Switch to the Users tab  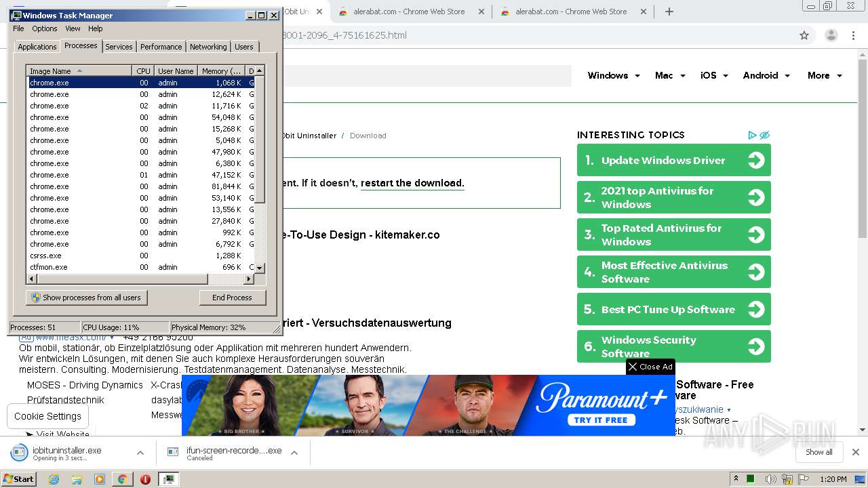tap(244, 47)
